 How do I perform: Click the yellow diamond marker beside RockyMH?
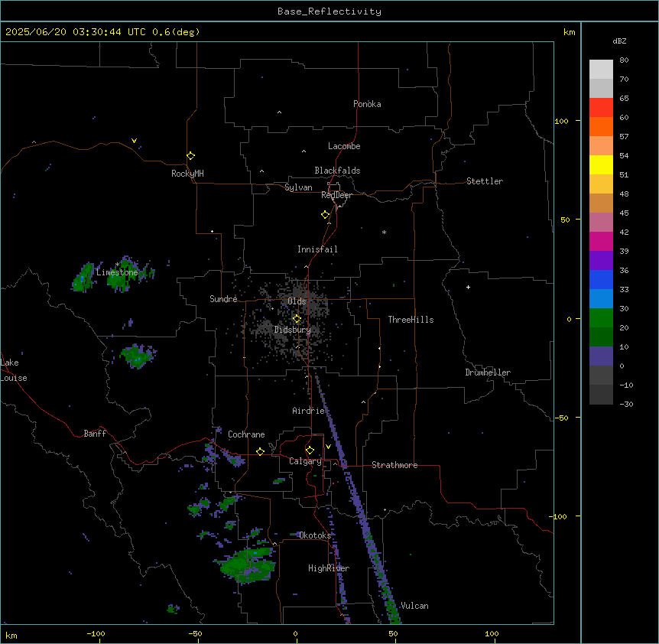190,156
